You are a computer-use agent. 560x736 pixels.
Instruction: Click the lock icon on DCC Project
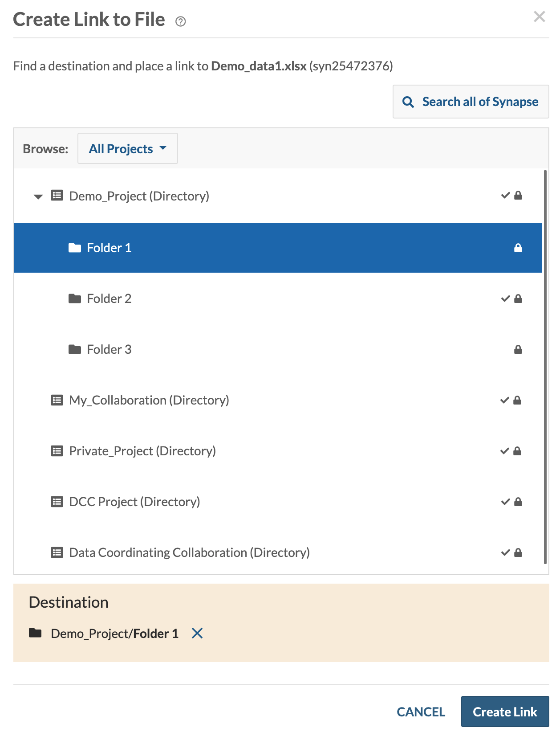[518, 502]
